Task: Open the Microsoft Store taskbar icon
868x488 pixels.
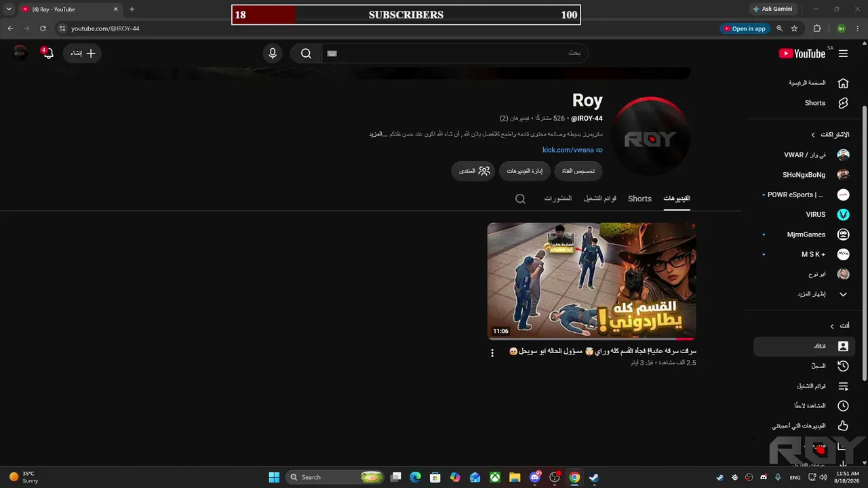Action: tap(435, 477)
